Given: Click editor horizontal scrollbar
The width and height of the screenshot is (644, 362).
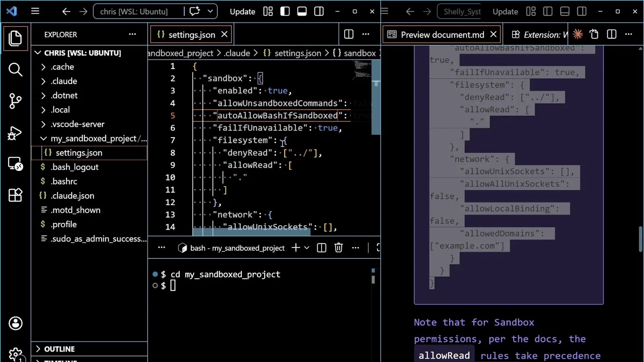Looking at the screenshot, I should [252, 231].
